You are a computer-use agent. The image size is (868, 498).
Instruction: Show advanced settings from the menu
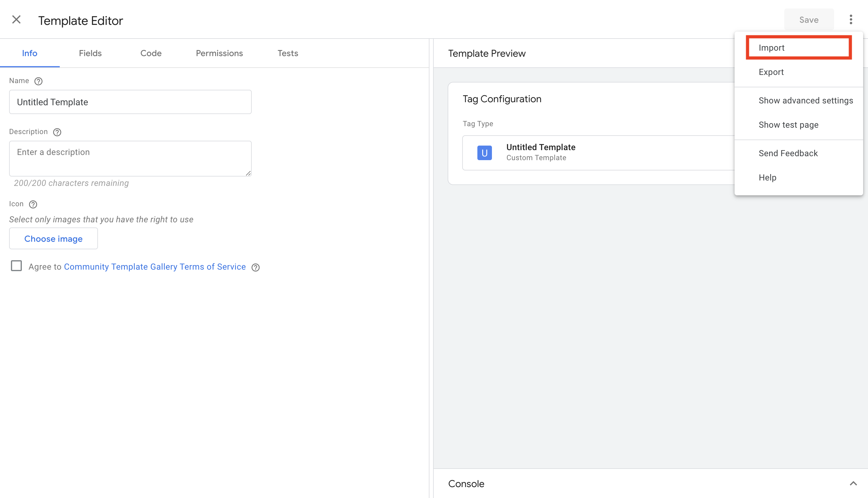coord(806,100)
